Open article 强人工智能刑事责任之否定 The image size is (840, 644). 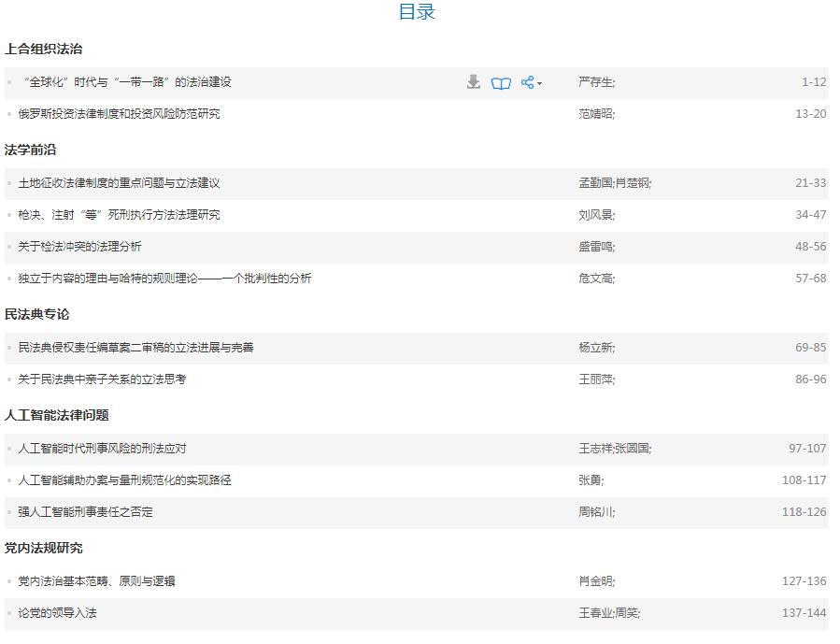85,512
